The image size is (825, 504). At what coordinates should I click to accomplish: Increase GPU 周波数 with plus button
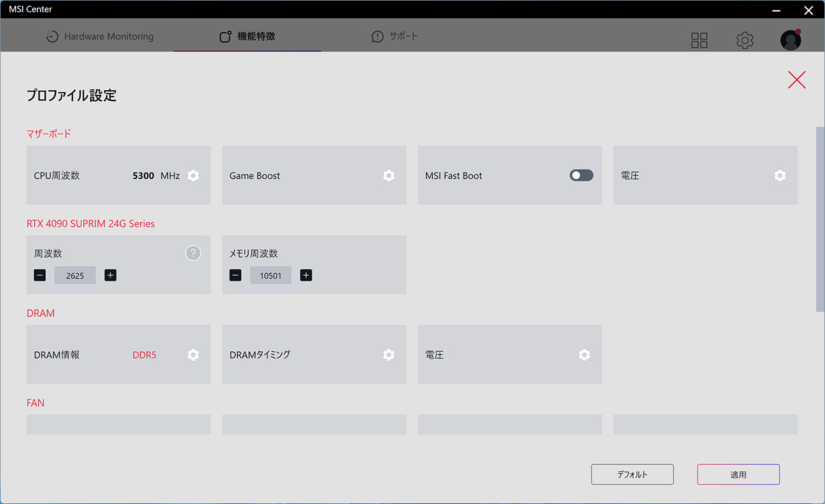111,275
